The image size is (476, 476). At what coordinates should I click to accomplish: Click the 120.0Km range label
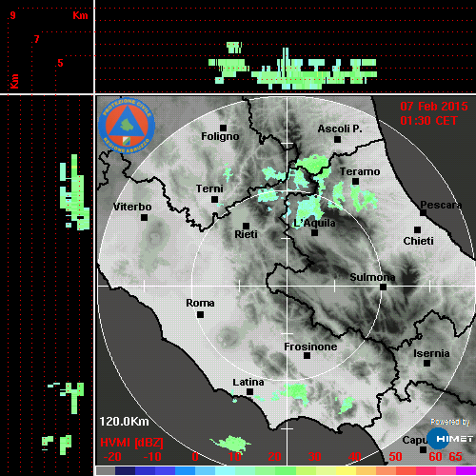[x=124, y=422]
